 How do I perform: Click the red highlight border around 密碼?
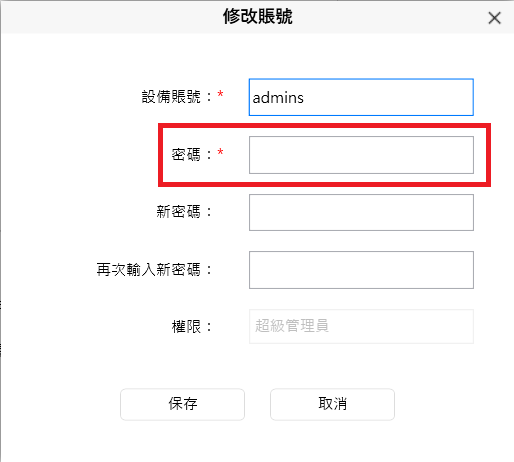[x=324, y=126]
